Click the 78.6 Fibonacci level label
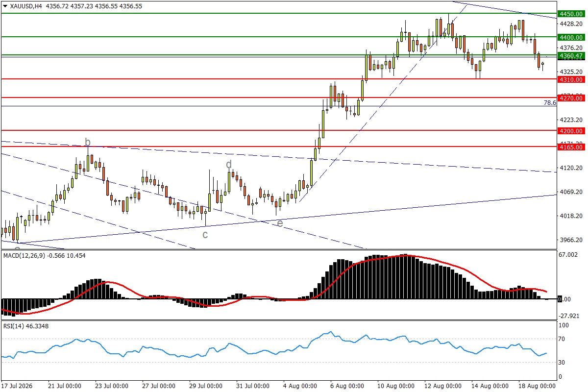 [550, 103]
